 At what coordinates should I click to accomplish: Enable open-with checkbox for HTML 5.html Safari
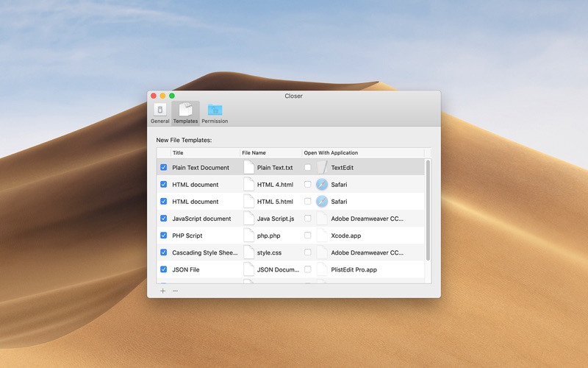click(x=307, y=201)
